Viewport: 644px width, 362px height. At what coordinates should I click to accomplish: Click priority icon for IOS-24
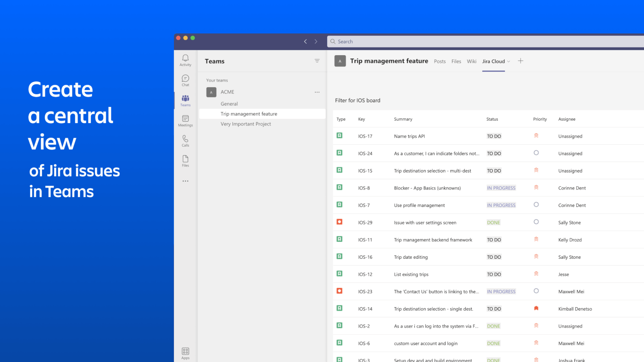(536, 153)
